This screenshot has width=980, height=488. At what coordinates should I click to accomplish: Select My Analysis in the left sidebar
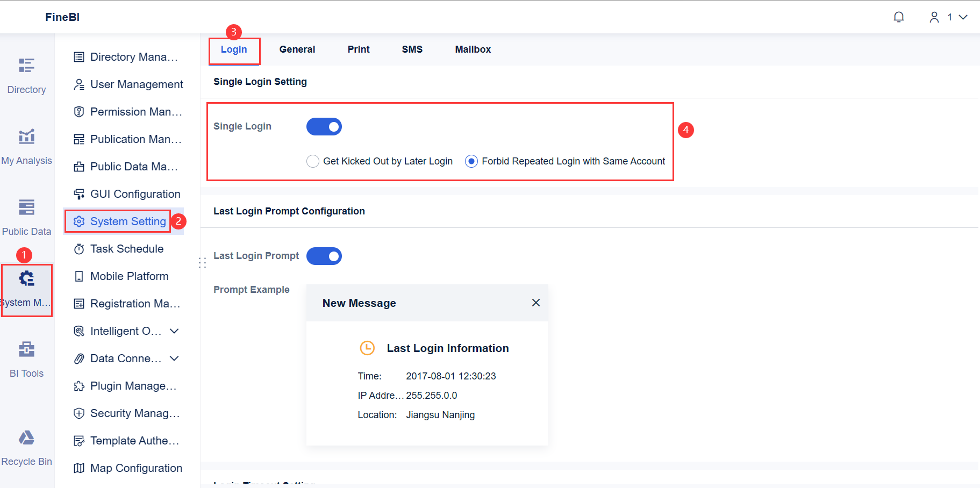(x=26, y=146)
